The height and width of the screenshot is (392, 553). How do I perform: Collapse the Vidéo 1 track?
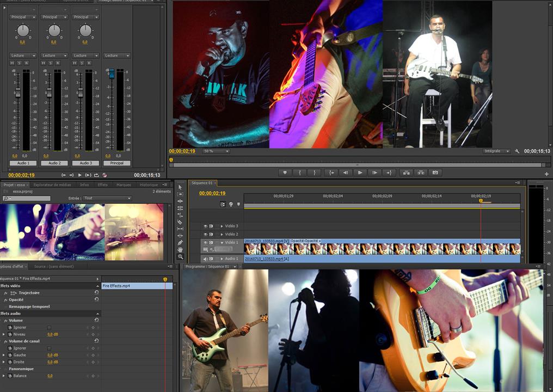tap(222, 242)
